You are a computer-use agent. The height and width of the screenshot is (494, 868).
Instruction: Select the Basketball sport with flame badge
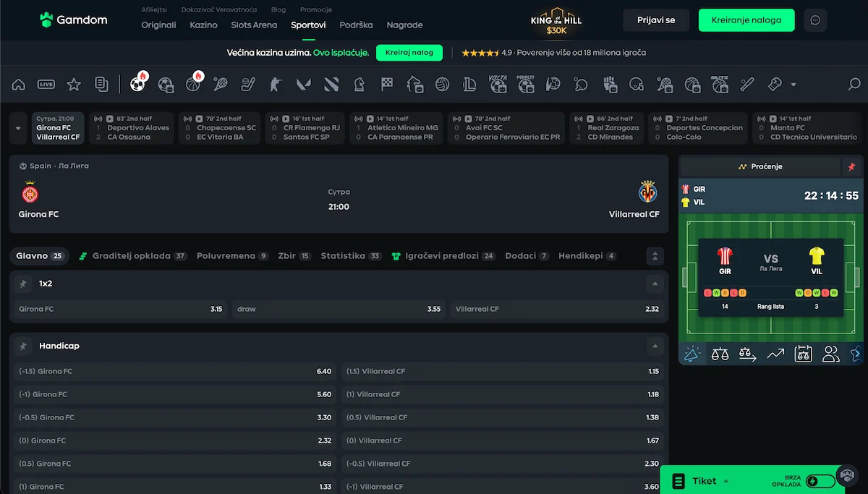[193, 85]
